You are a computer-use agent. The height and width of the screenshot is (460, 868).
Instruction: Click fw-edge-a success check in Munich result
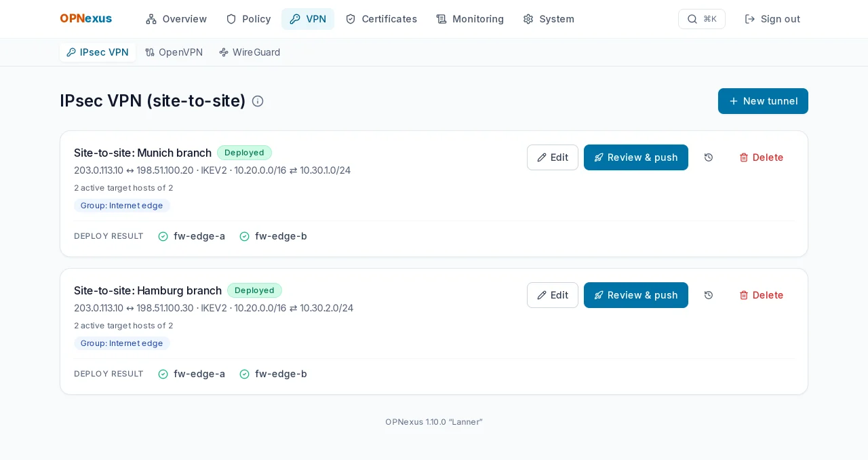pyautogui.click(x=163, y=236)
